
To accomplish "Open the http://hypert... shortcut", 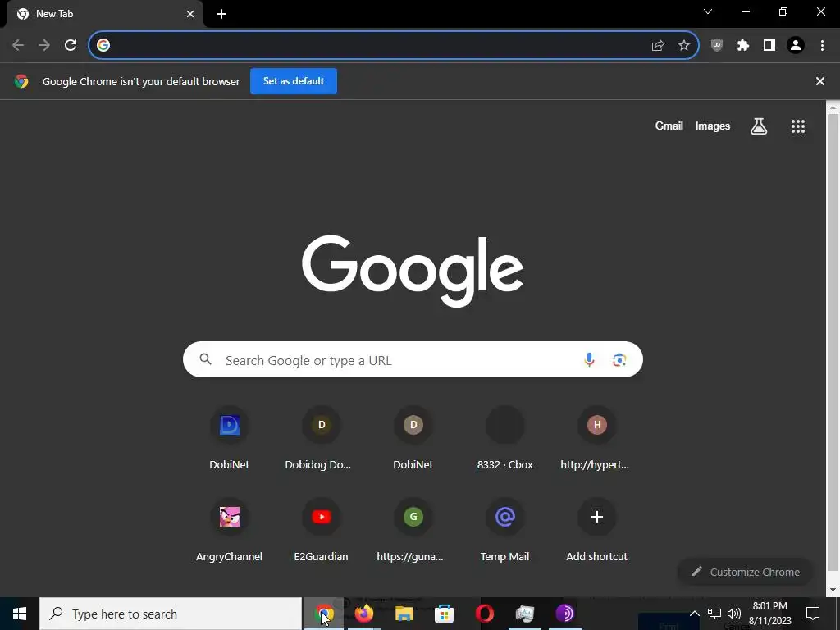I will click(597, 440).
